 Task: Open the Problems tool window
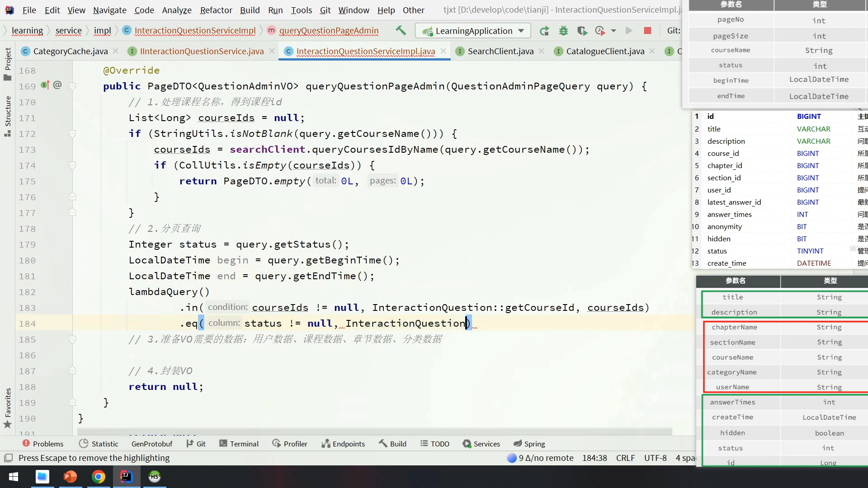pyautogui.click(x=43, y=444)
